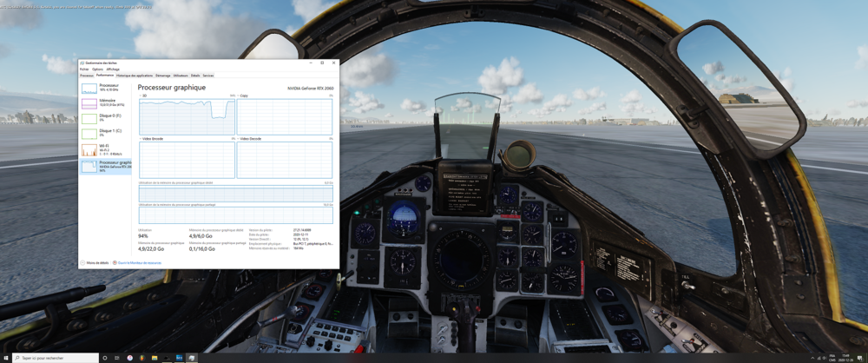
Task: Switch to the Processus tab
Action: pos(87,76)
